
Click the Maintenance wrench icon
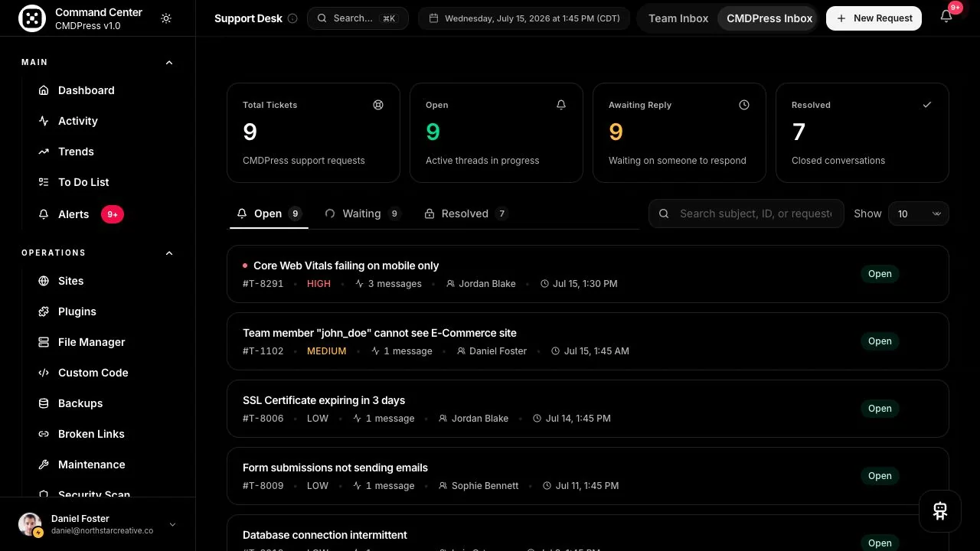[x=44, y=465]
